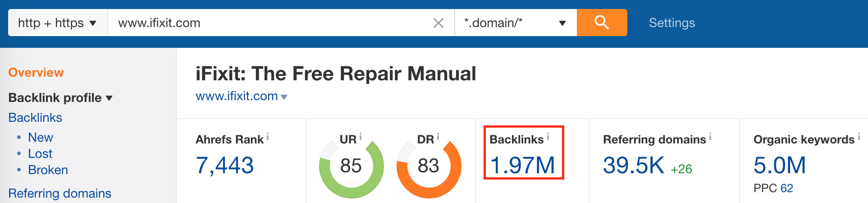This screenshot has width=868, height=203.
Task: Click the Ahrefs Rank info icon
Action: click(x=268, y=136)
